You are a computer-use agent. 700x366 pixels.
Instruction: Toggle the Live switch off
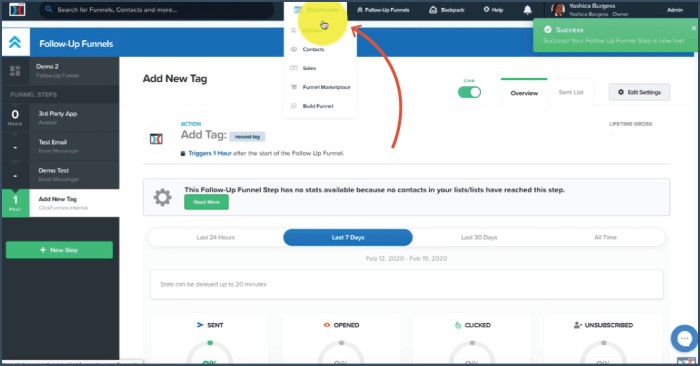click(x=469, y=92)
